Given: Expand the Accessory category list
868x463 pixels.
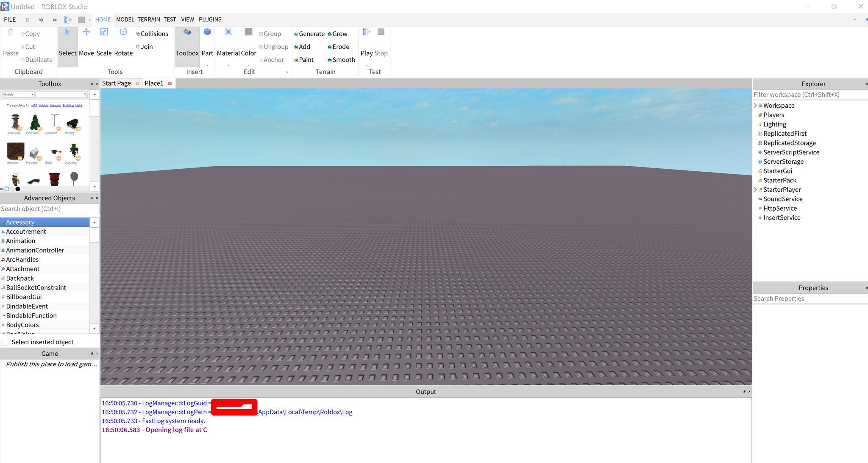Looking at the screenshot, I should [3, 222].
